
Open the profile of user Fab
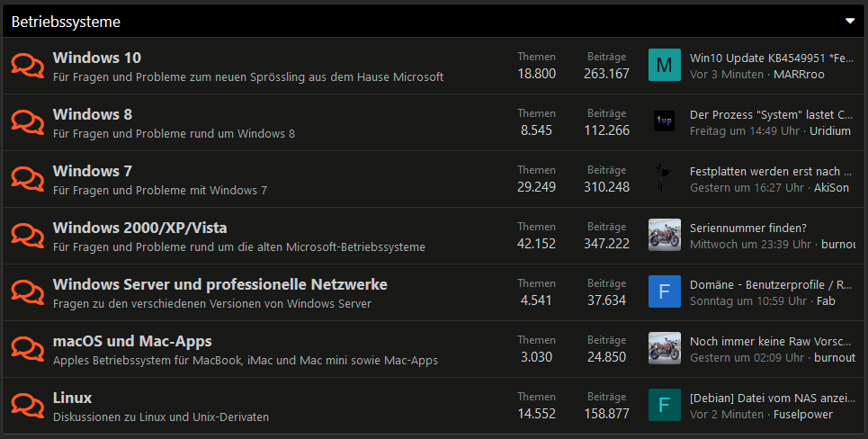(x=826, y=300)
